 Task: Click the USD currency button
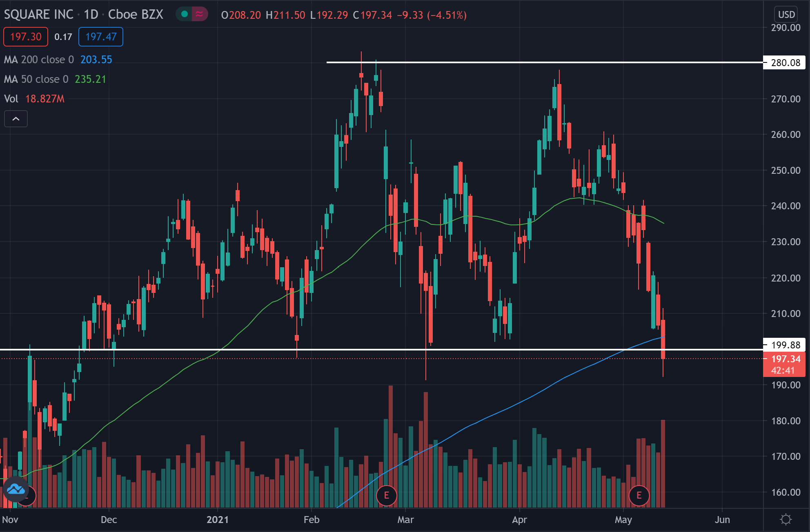click(786, 15)
